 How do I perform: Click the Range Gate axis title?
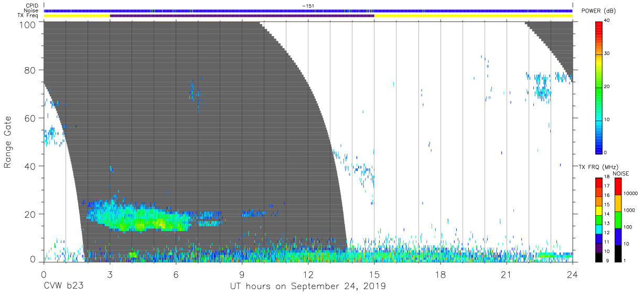tap(8, 142)
